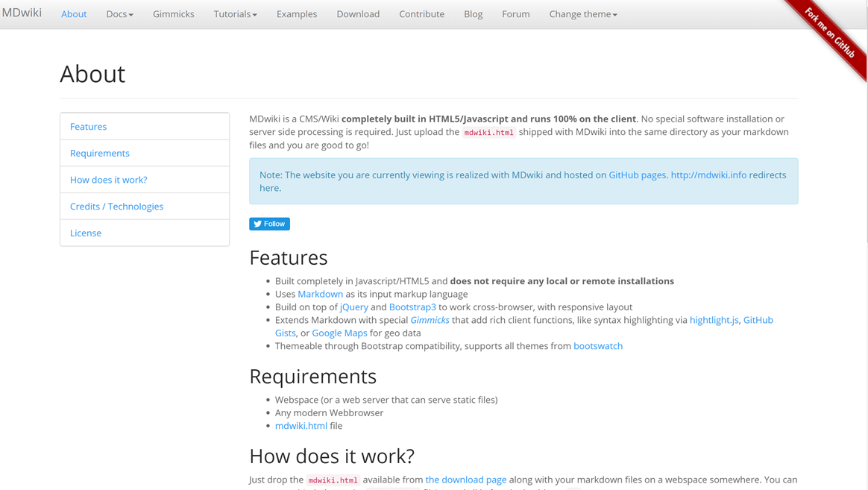Click the MDwiki brand logo
868x490 pixels.
click(x=22, y=12)
